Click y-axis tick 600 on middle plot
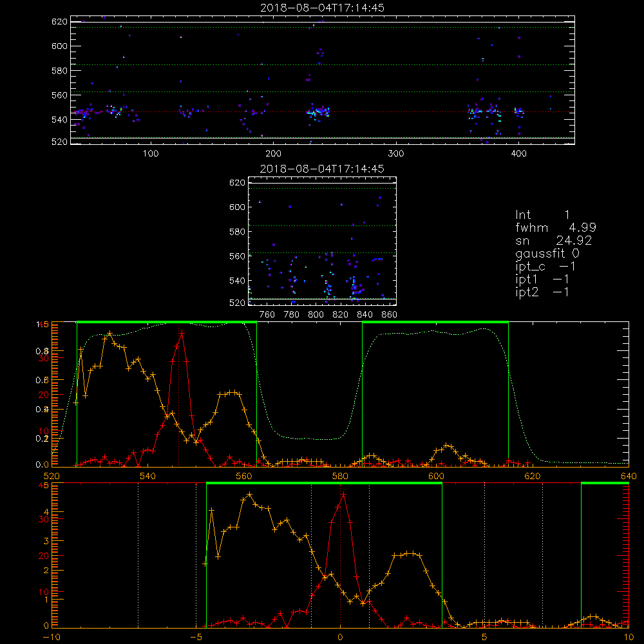This screenshot has width=644, height=644. 238,207
